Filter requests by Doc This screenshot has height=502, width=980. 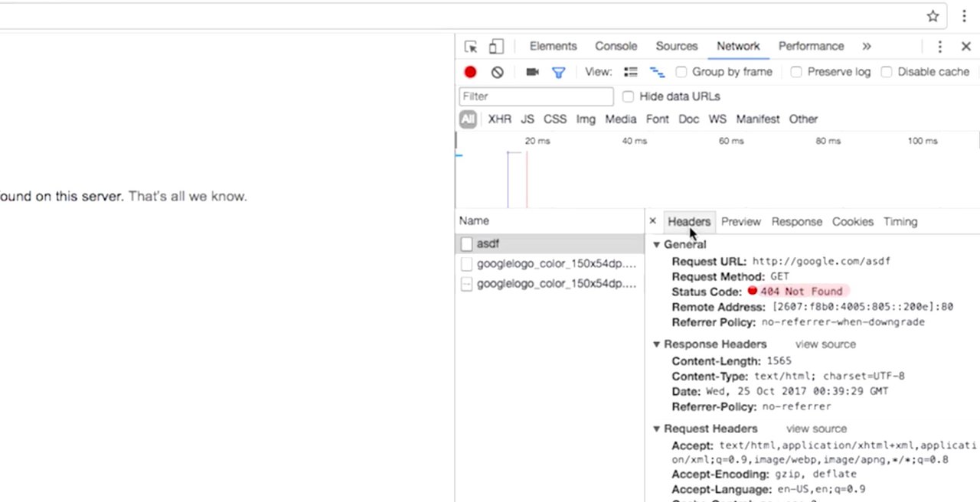(x=689, y=119)
